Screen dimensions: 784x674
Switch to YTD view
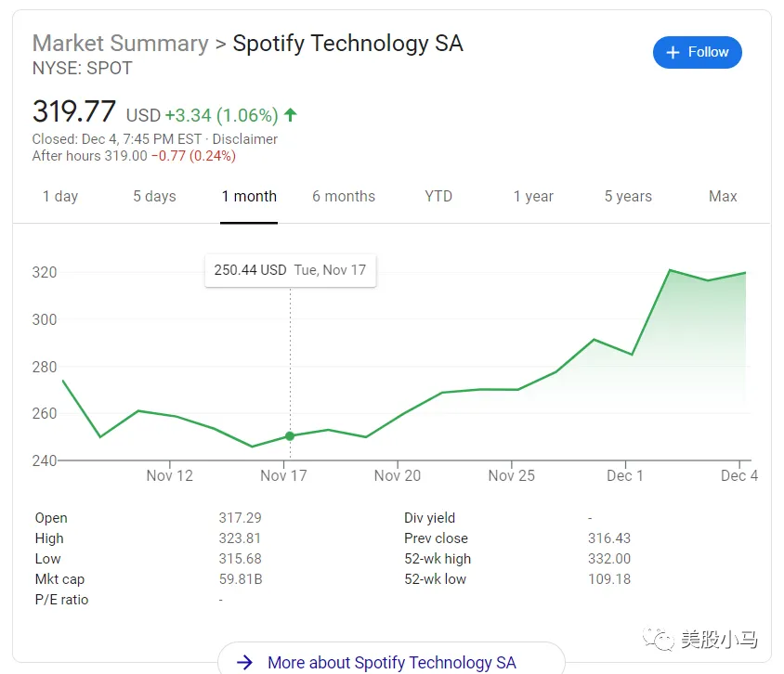pyautogui.click(x=438, y=197)
